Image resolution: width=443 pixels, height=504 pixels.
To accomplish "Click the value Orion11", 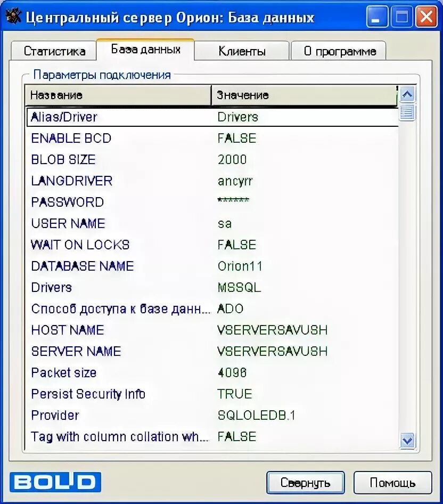I will [240, 266].
